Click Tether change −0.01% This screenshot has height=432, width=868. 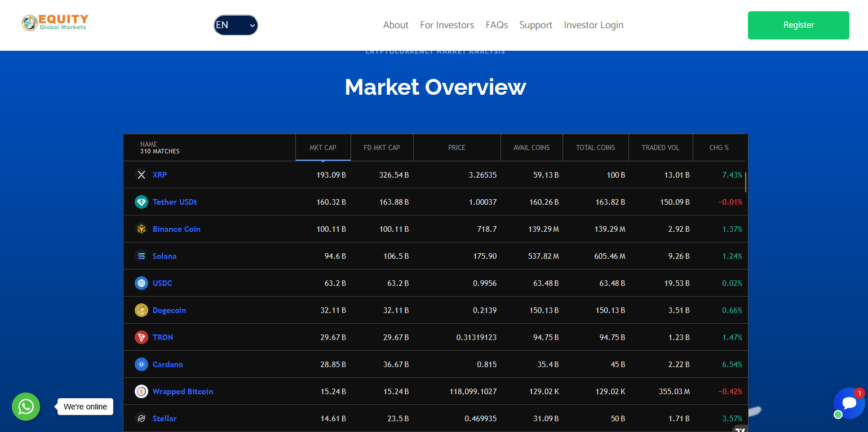click(730, 202)
